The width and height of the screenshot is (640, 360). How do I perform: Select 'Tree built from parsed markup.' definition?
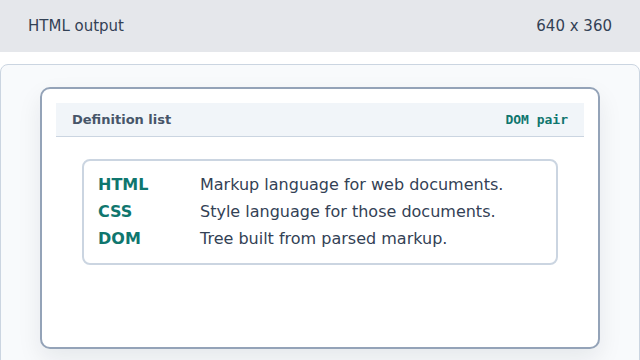323,238
